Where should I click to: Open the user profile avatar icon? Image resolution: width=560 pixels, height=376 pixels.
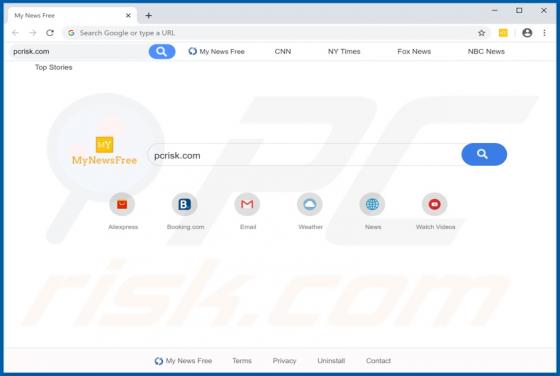click(527, 33)
